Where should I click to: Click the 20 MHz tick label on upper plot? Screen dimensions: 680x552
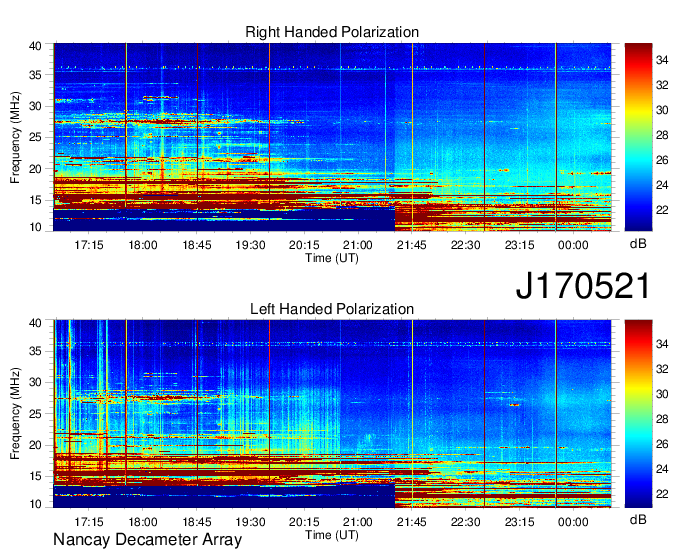pyautogui.click(x=35, y=169)
